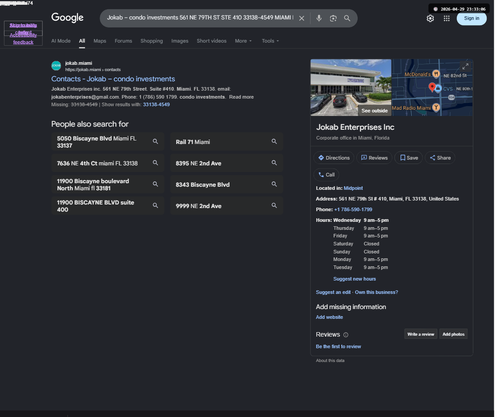500x417 pixels.
Task: Start voice search with microphone icon
Action: point(319,18)
